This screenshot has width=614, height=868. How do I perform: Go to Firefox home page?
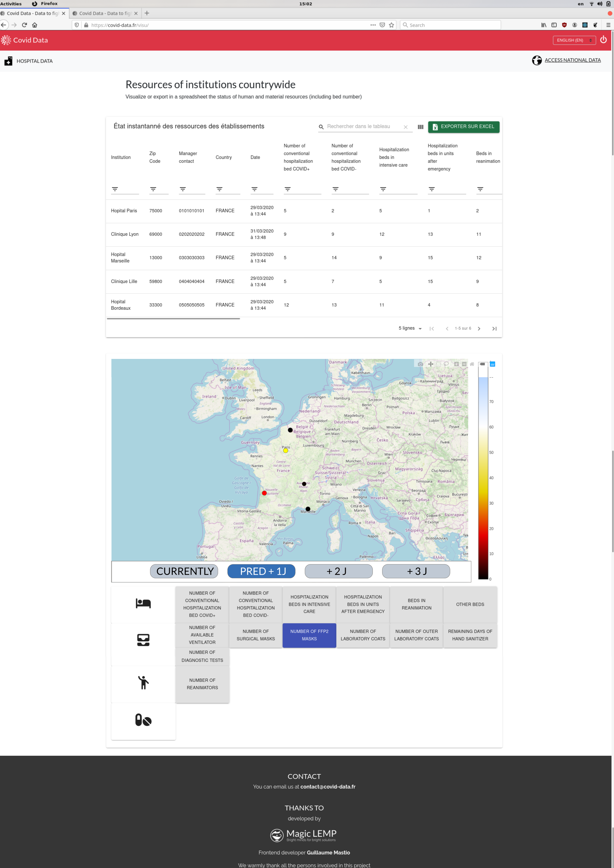pyautogui.click(x=35, y=25)
